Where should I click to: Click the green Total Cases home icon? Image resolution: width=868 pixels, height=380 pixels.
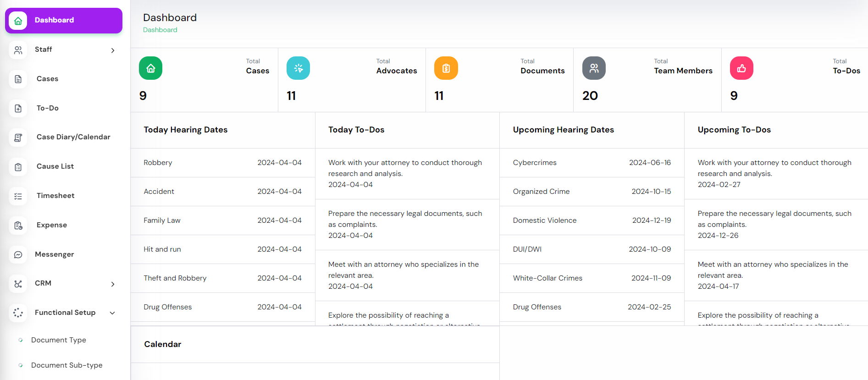pos(150,68)
